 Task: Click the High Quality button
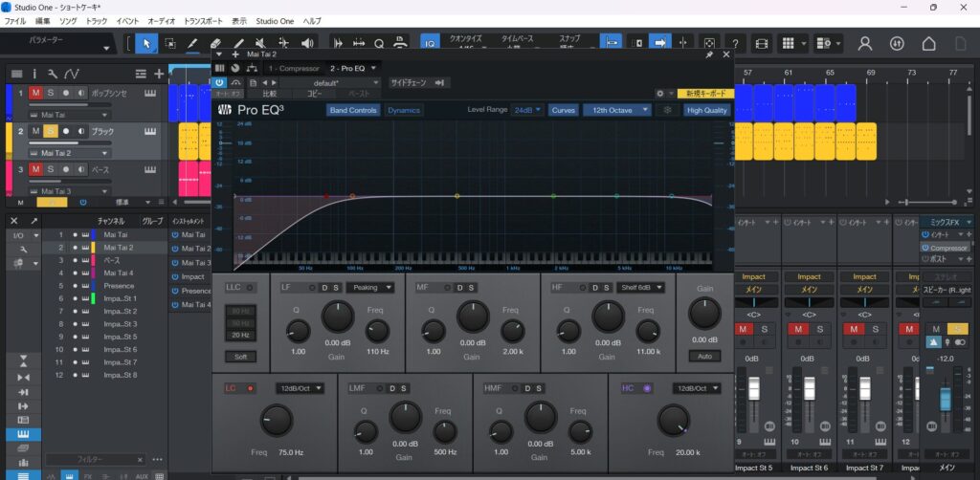click(707, 110)
